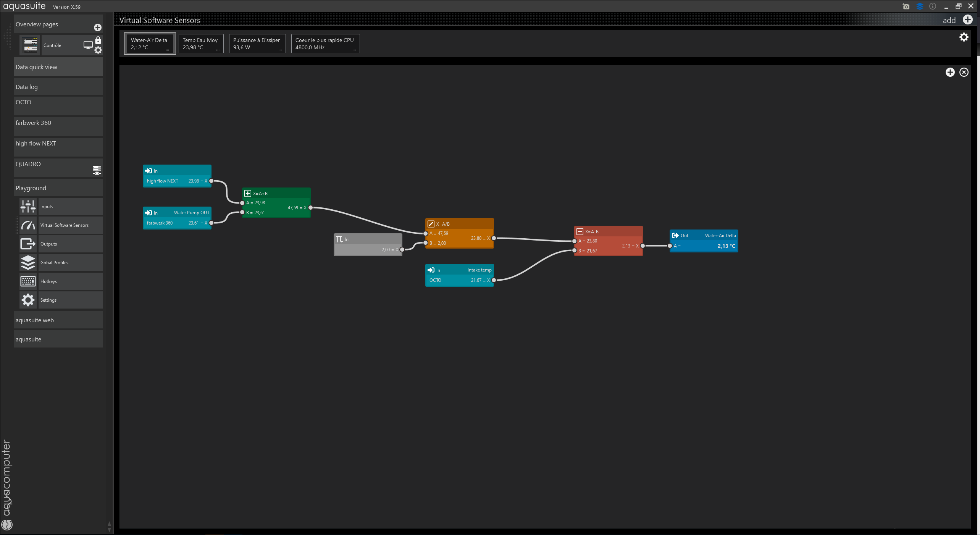Expand the farbwerk 360 device section

pyautogui.click(x=58, y=126)
